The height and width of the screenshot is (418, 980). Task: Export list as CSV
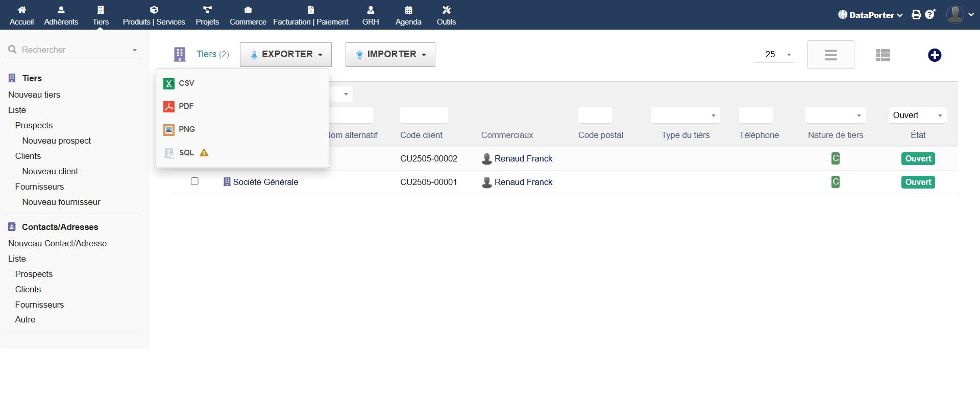click(x=186, y=83)
